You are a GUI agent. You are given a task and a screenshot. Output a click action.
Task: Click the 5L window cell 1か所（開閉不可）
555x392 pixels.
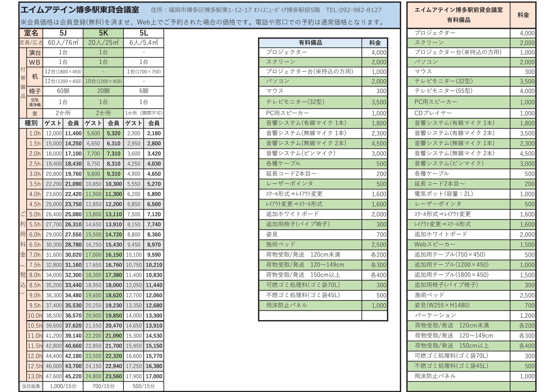144,113
